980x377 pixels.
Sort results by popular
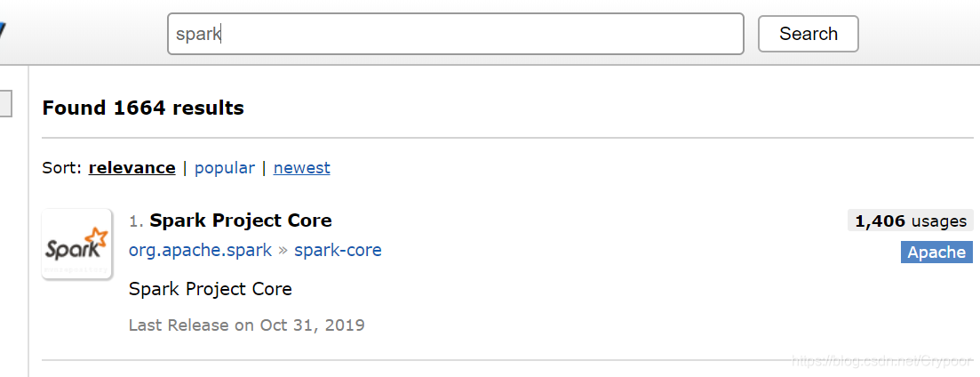pyautogui.click(x=224, y=168)
